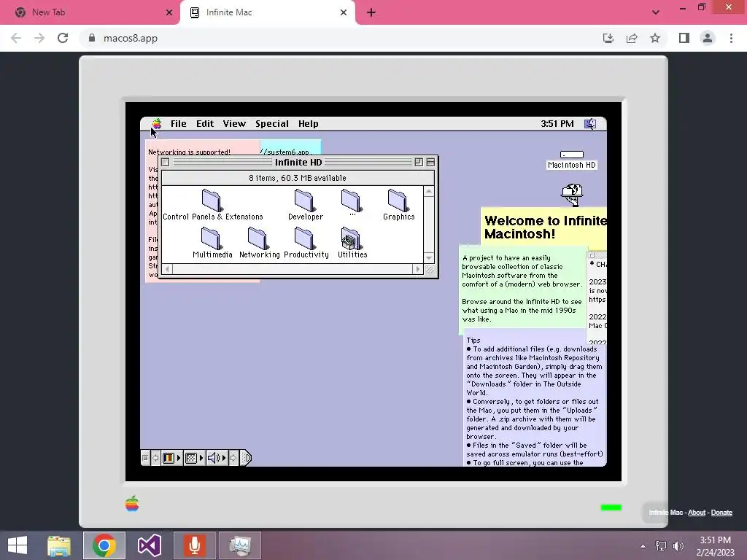
Task: Click the up arrow of the Infinite HD scrollbar
Action: [429, 192]
